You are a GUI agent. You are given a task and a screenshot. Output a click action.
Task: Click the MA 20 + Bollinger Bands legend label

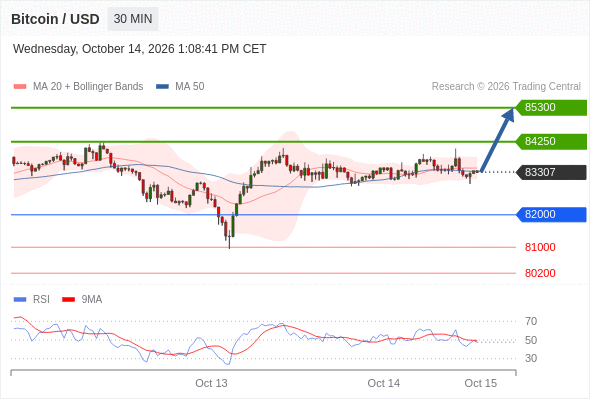pyautogui.click(x=88, y=87)
